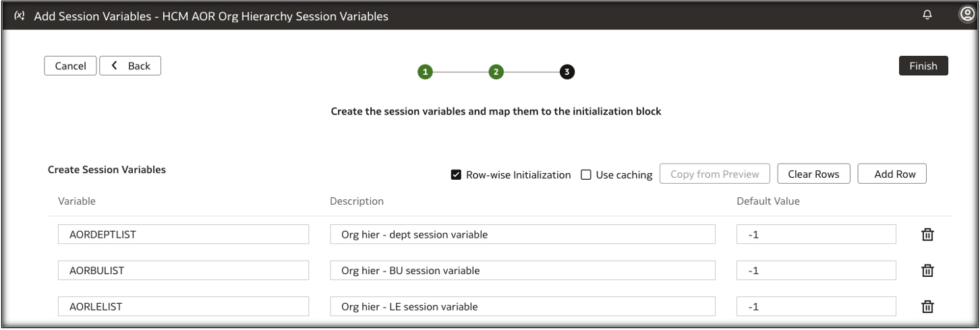Viewport: 980px width, 330px height.
Task: Edit the AORDEPTLIST variable name field
Action: 183,234
